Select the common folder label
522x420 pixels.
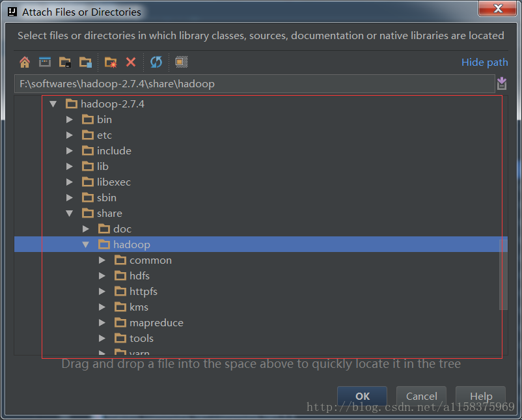(150, 260)
